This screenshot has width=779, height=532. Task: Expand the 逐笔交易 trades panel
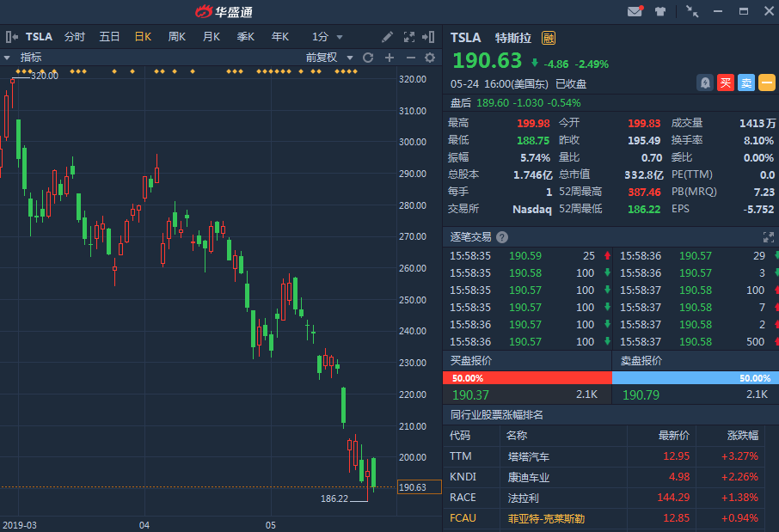click(x=769, y=237)
